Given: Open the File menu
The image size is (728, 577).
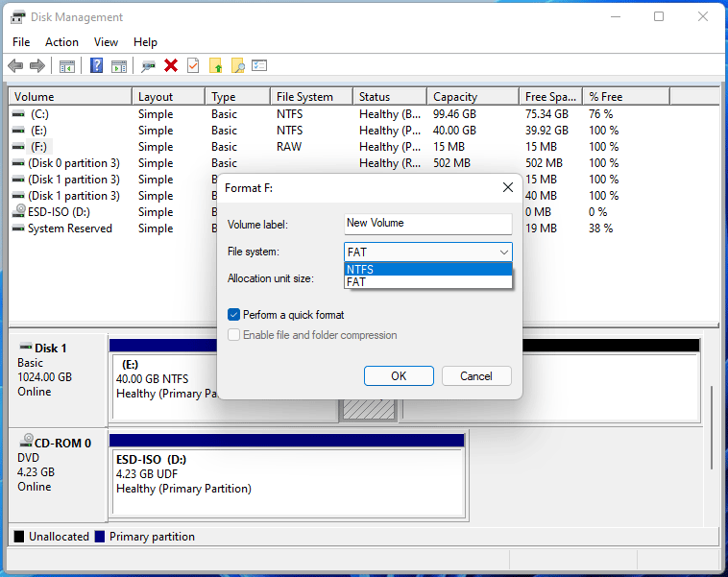Looking at the screenshot, I should coord(21,42).
